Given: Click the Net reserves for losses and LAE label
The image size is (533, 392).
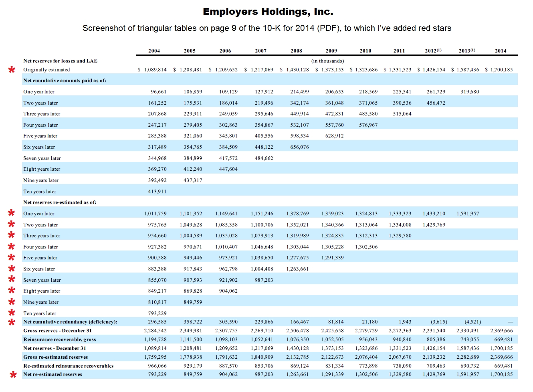Looking at the screenshot, I should (x=60, y=61).
